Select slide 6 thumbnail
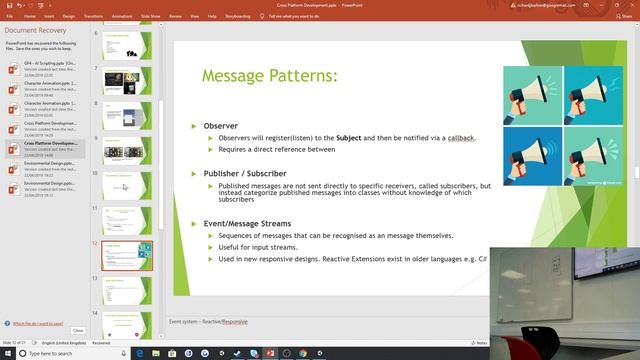The height and width of the screenshot is (360, 640). click(127, 45)
